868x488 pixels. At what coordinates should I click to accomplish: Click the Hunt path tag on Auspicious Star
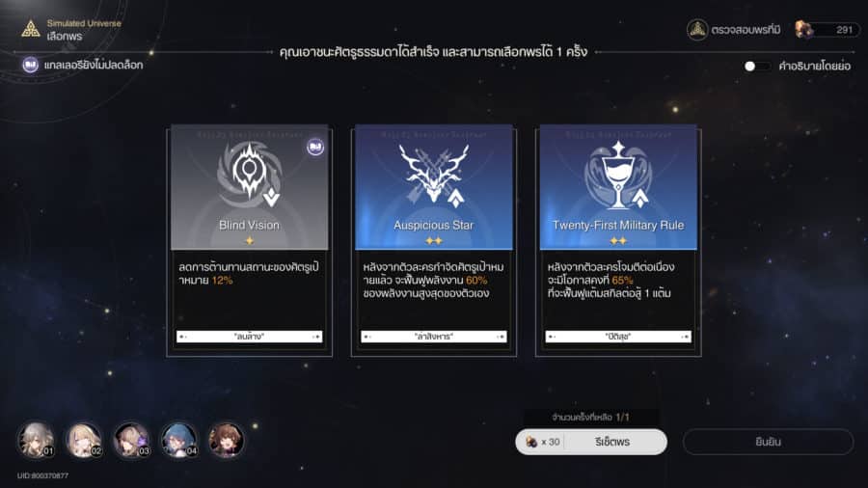click(433, 337)
